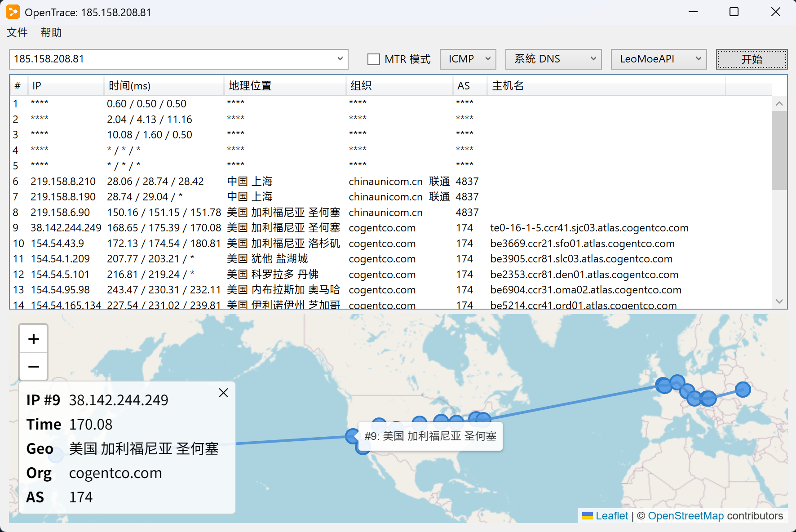Click the Ukraine flag icon next to Leaflet

588,516
